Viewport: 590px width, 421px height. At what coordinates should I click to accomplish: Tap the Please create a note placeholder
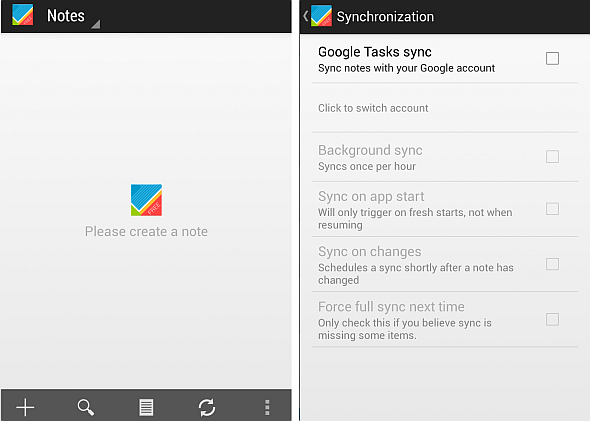click(x=146, y=231)
